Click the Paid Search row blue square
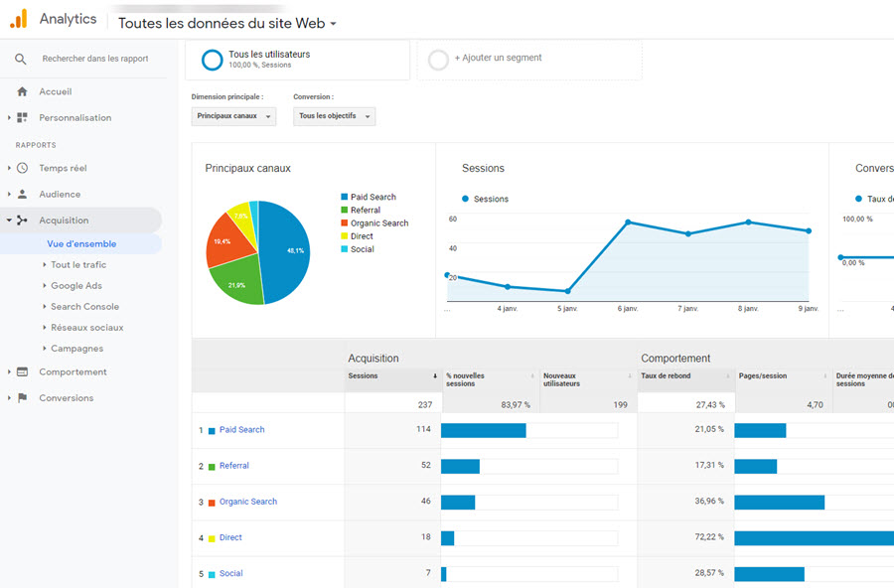 tap(212, 431)
